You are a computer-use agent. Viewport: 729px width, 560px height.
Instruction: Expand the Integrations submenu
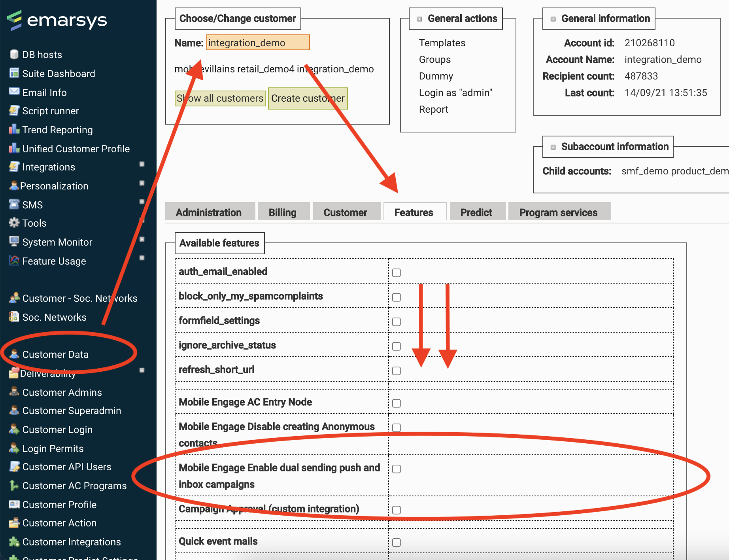click(142, 164)
